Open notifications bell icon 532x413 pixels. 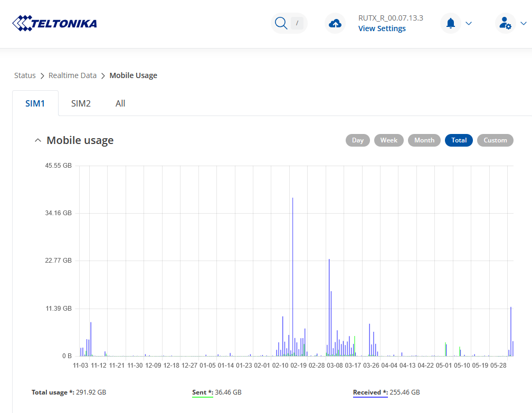[451, 23]
